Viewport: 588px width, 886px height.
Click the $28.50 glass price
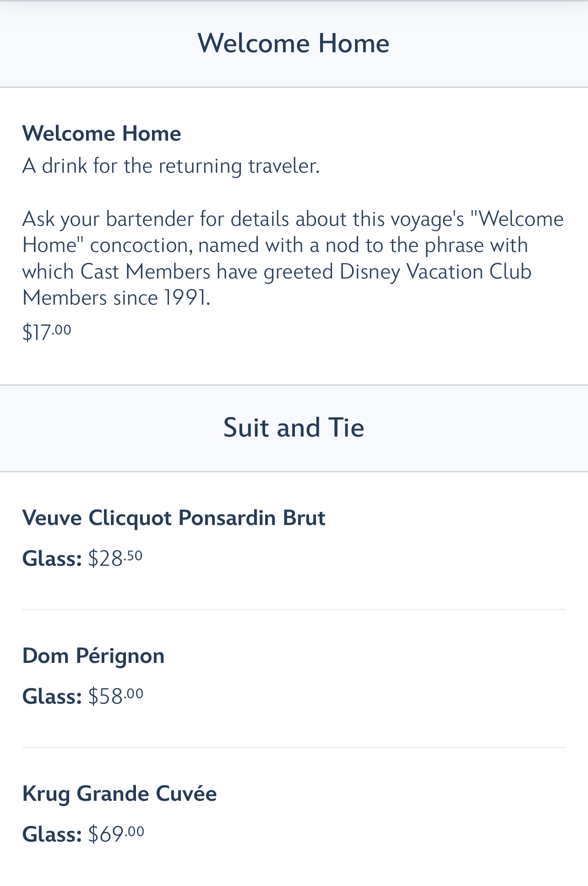(x=115, y=558)
